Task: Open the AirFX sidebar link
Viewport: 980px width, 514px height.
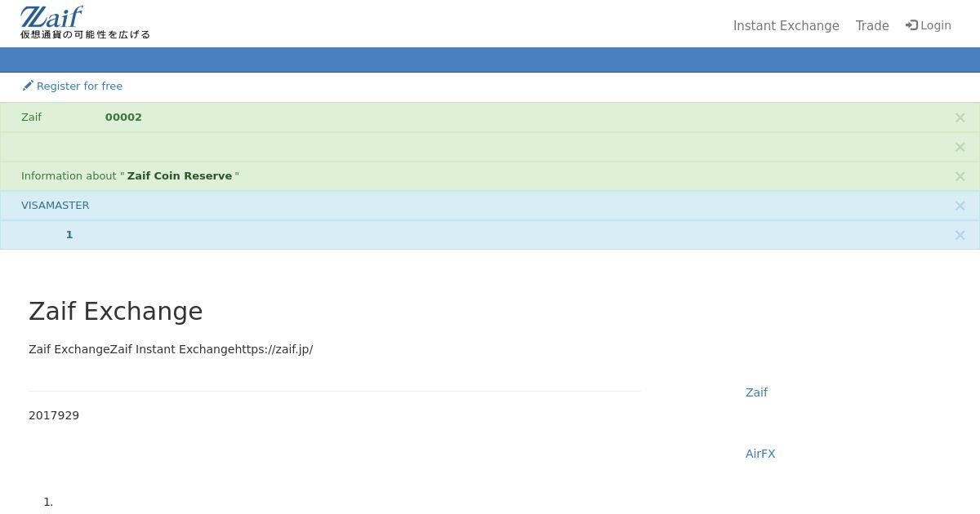Action: (x=760, y=454)
